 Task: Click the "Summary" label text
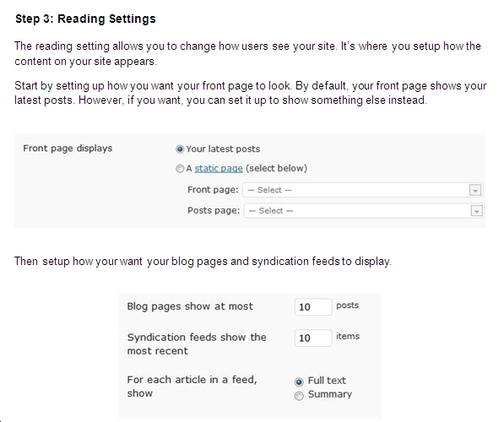(330, 394)
